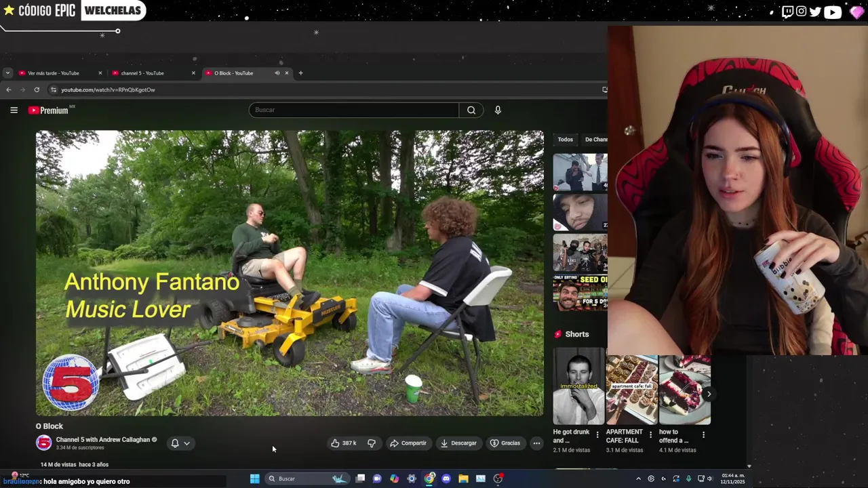Open Discord from the taskbar
This screenshot has width=868, height=488.
coord(446,479)
